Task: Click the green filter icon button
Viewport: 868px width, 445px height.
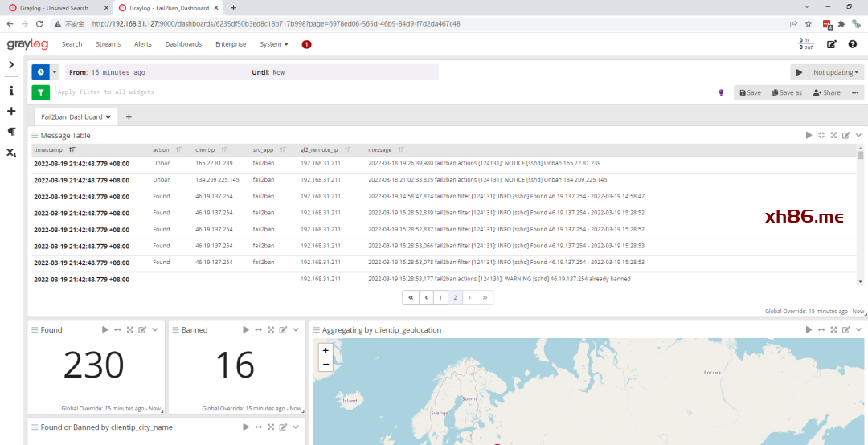Action: click(x=40, y=92)
